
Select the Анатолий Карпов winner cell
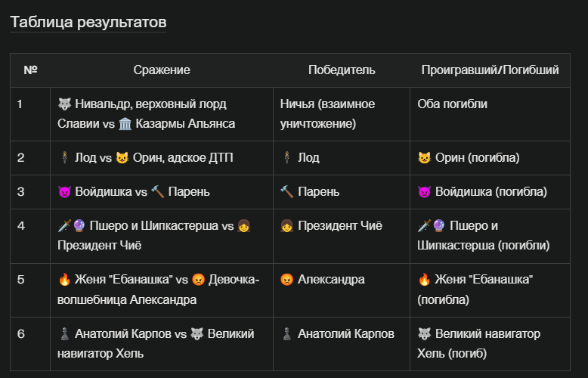pyautogui.click(x=342, y=344)
